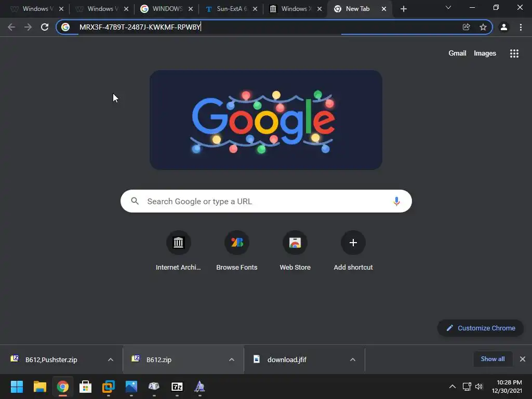Image resolution: width=532 pixels, height=399 pixels.
Task: Click the Google holiday lights doodle
Action: point(266,120)
